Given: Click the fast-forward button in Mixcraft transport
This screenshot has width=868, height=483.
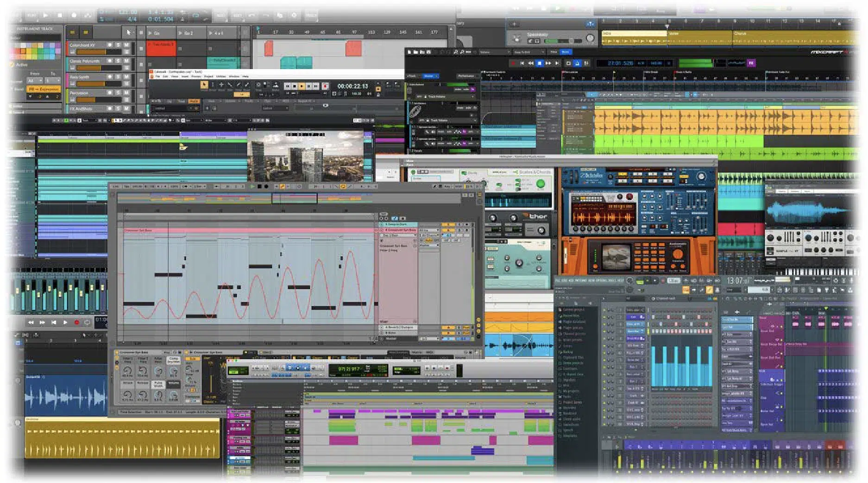Looking at the screenshot, I should 548,63.
